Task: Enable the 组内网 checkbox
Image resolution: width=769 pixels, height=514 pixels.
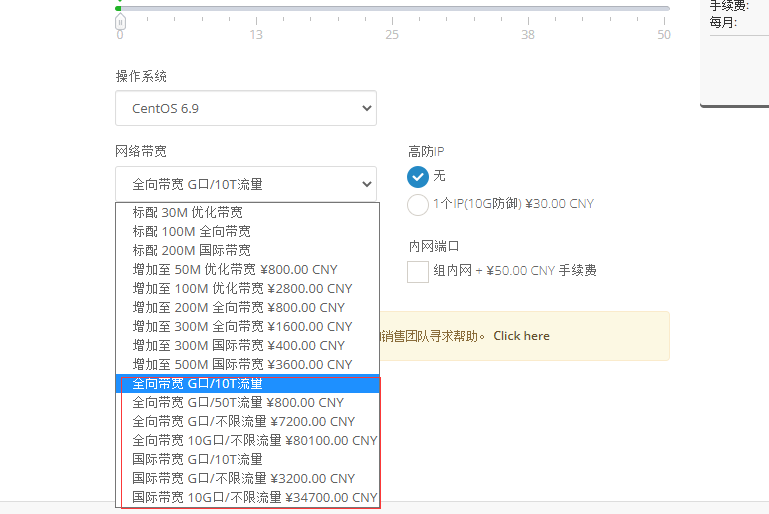Action: (x=418, y=271)
